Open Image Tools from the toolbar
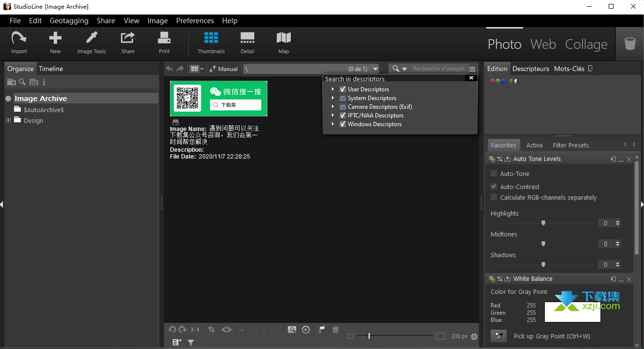 (91, 43)
